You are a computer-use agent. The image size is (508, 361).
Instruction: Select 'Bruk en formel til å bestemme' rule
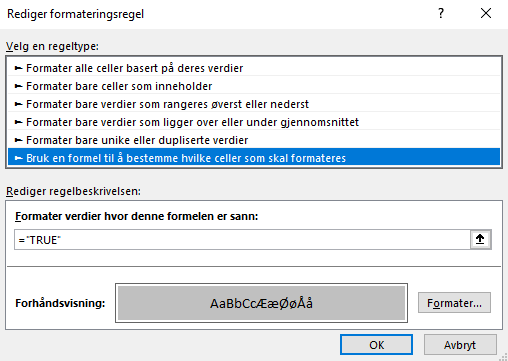pyautogui.click(x=254, y=157)
